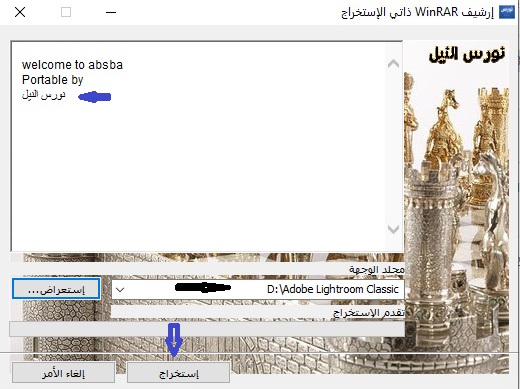Click the نورس النيل logo heading

(467, 54)
